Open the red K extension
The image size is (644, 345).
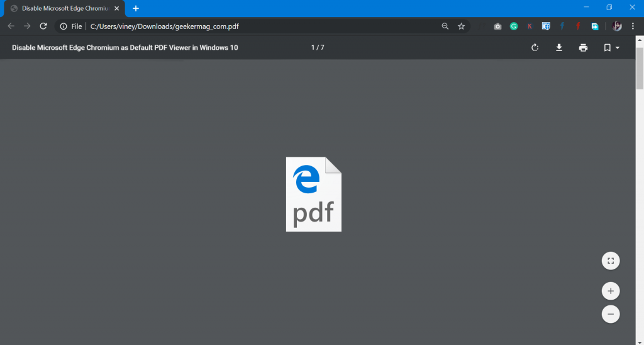(530, 26)
